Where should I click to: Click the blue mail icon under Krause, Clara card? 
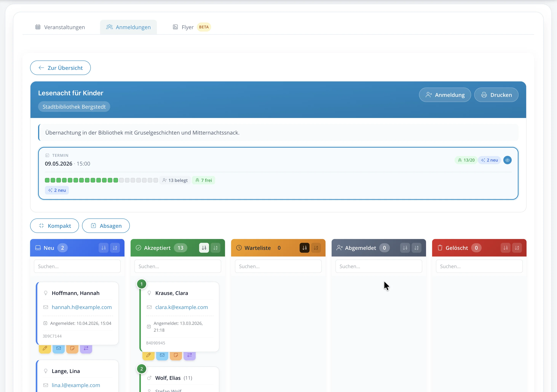[162, 355]
